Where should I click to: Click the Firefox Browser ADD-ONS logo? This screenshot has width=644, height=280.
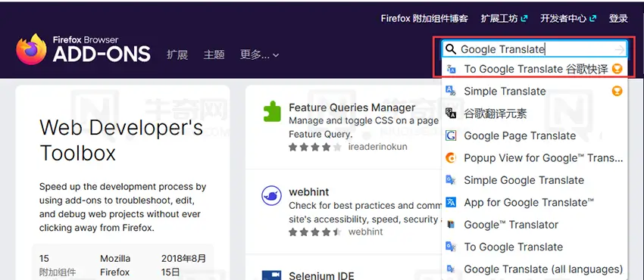[x=83, y=49]
